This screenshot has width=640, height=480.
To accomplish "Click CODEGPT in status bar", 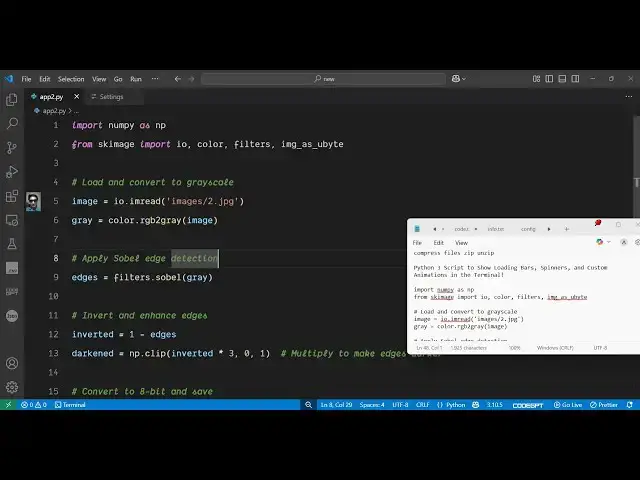I will [528, 405].
